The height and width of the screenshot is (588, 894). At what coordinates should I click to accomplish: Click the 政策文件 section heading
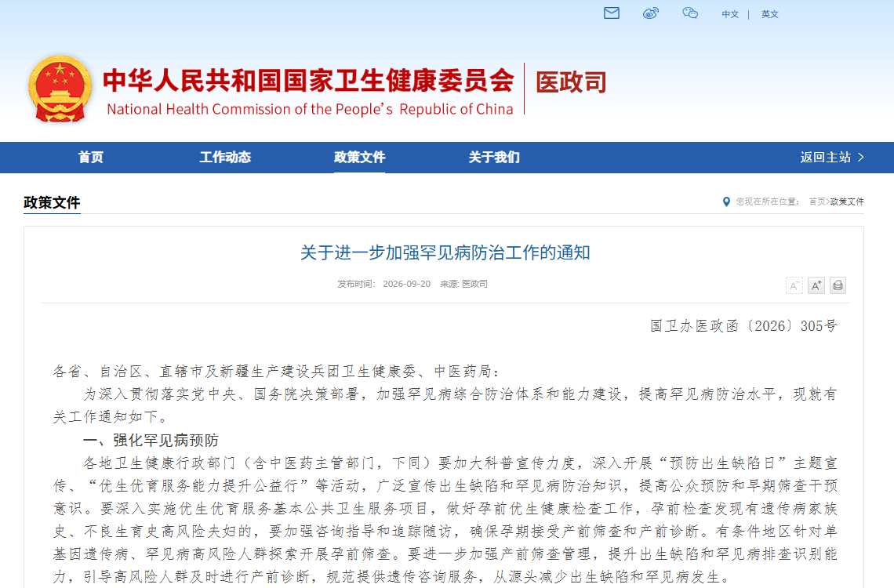point(52,203)
